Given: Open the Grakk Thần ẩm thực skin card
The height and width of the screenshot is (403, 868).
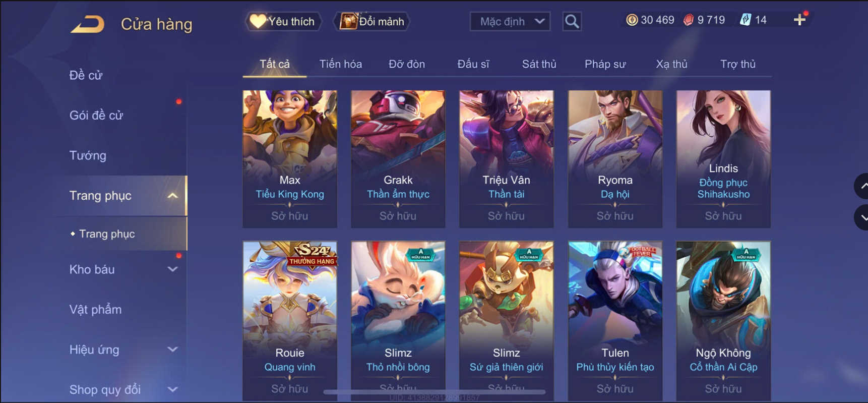Looking at the screenshot, I should coord(398,159).
